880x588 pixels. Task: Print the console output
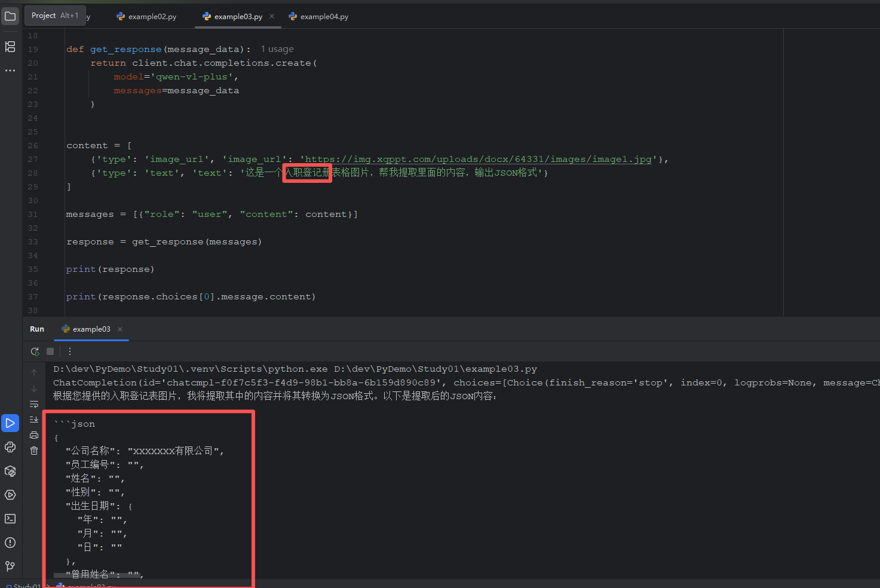[x=34, y=435]
